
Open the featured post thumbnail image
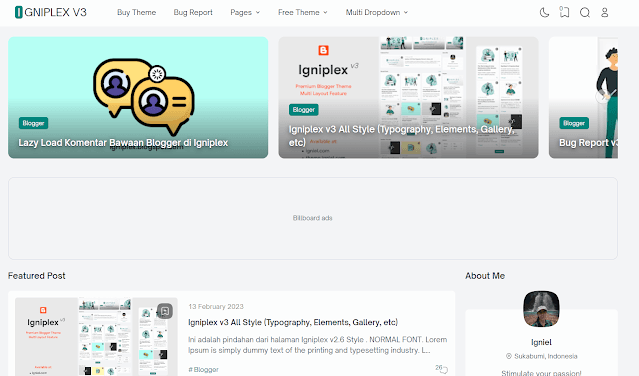click(96, 336)
